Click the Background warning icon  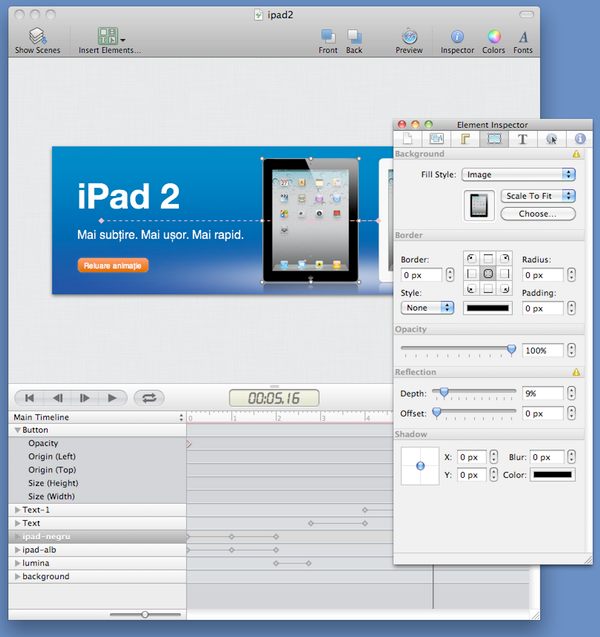coord(576,154)
